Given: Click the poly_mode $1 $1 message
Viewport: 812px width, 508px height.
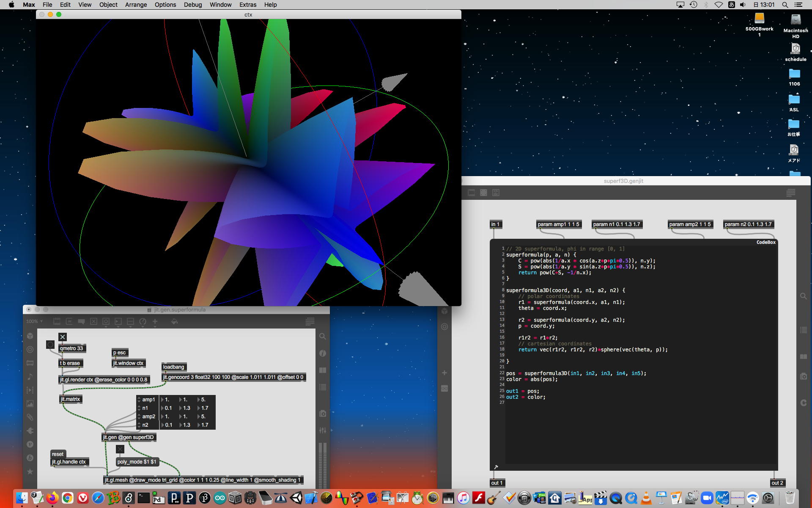Looking at the screenshot, I should (x=137, y=462).
